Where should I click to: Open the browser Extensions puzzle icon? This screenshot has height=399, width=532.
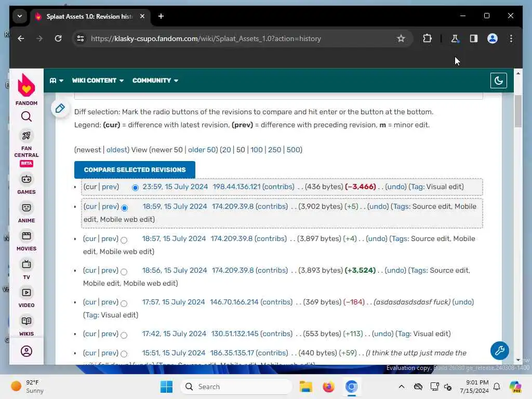427,38
